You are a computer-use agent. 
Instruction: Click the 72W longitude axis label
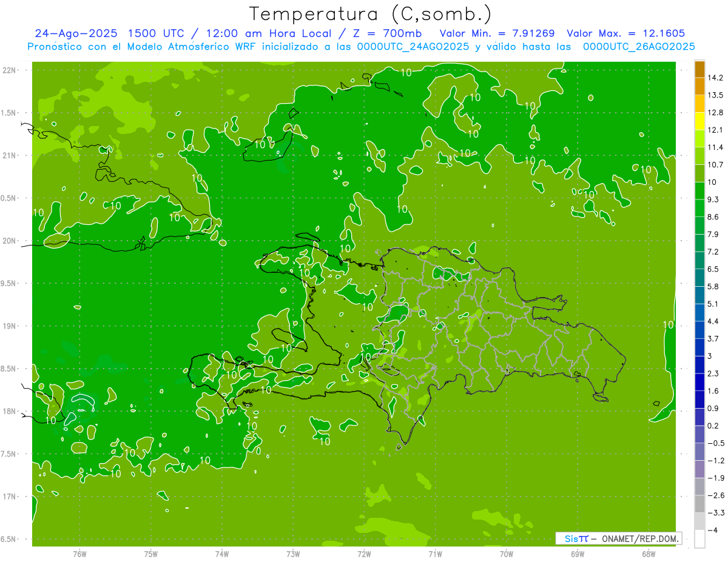pyautogui.click(x=364, y=554)
